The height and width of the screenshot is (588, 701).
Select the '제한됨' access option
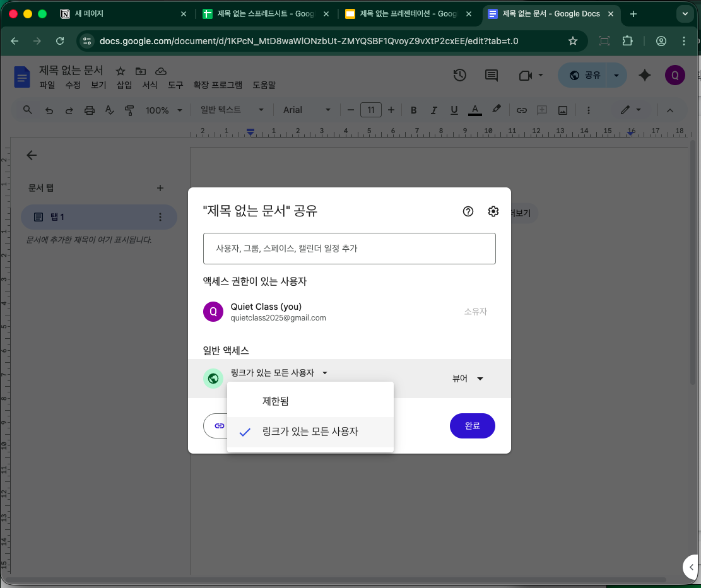275,401
